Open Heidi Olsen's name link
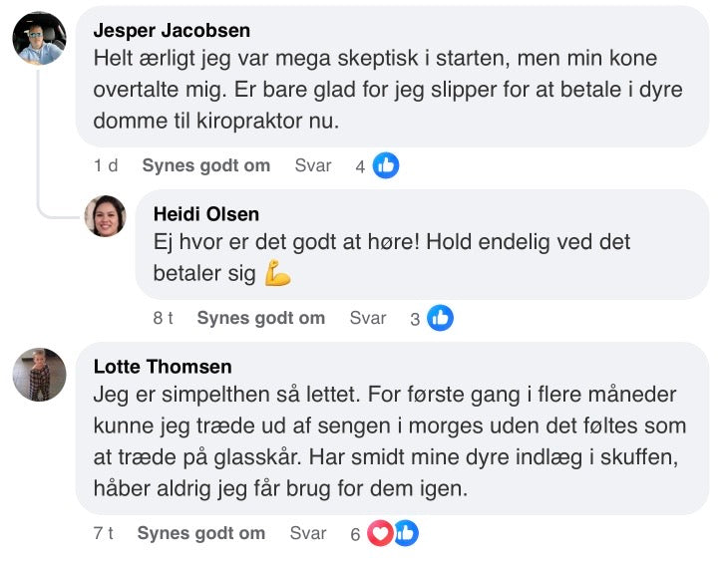This screenshot has height=562, width=728. click(205, 214)
